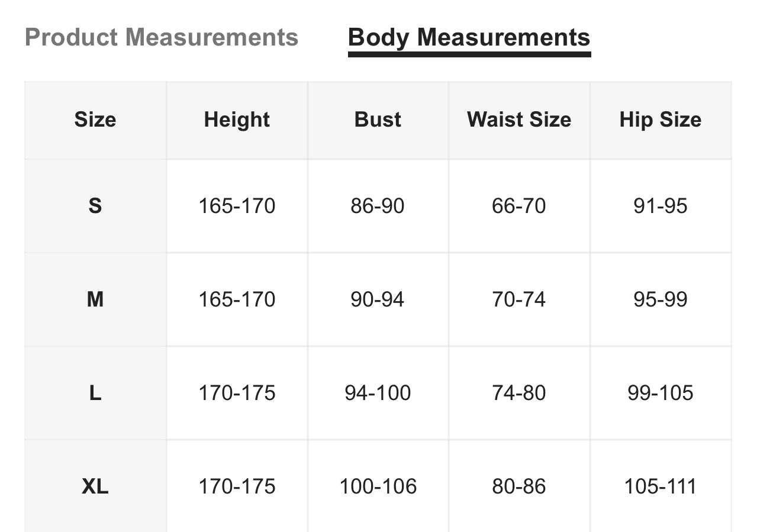Select the M size row label

point(95,299)
